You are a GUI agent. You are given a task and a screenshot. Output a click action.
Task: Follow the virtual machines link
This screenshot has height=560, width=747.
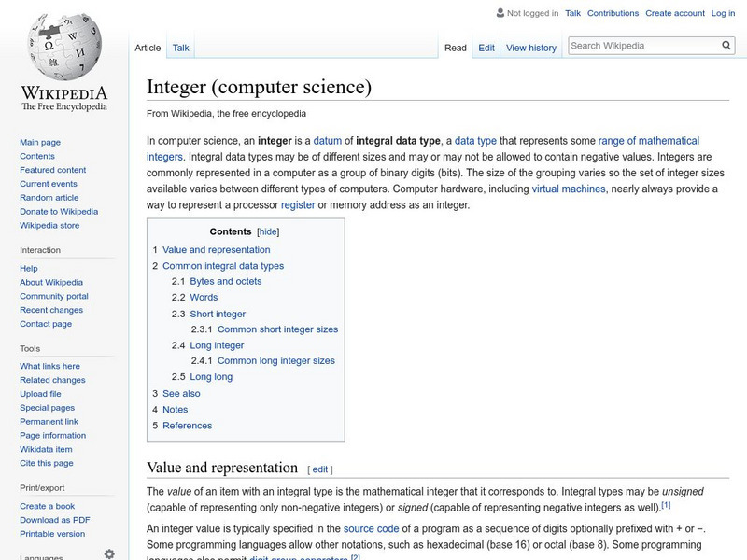(x=569, y=189)
